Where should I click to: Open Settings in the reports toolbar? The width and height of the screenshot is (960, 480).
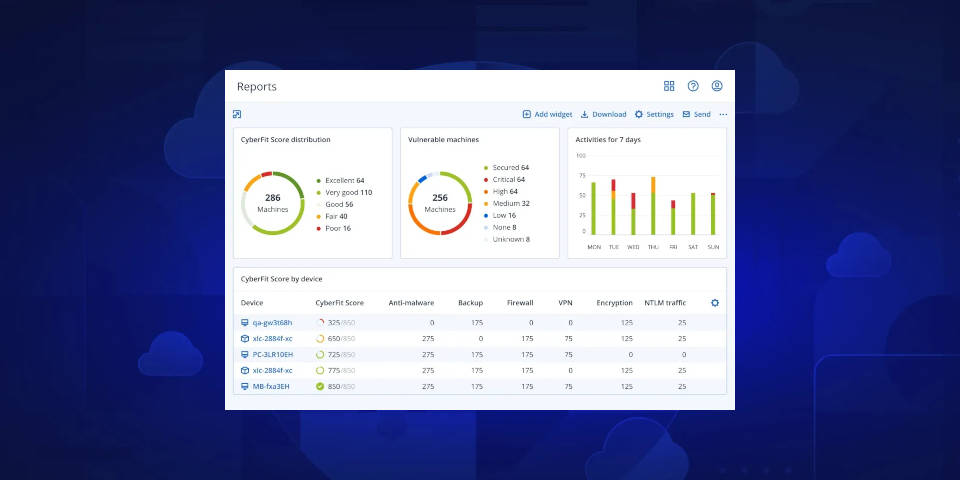pos(654,114)
